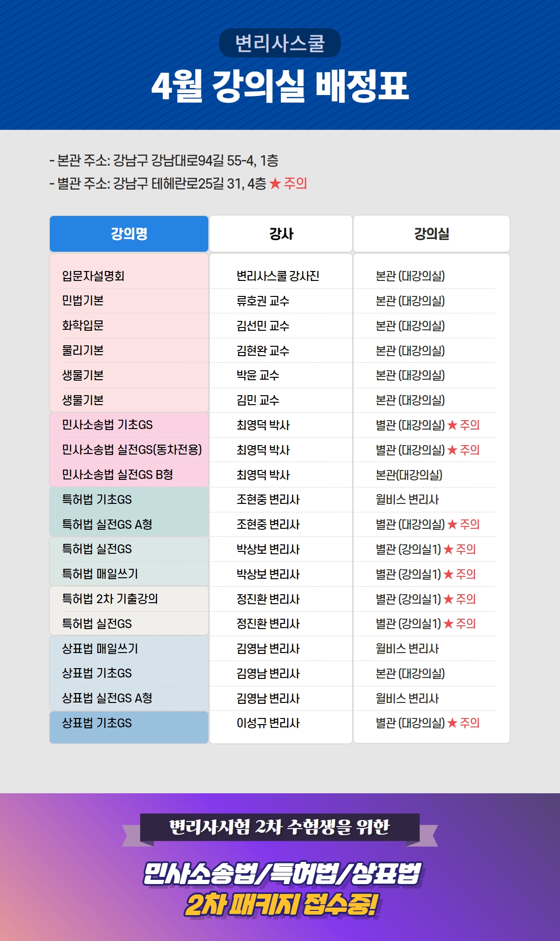Select the 강의실 column header
This screenshot has width=560, height=941.
pos(432,234)
